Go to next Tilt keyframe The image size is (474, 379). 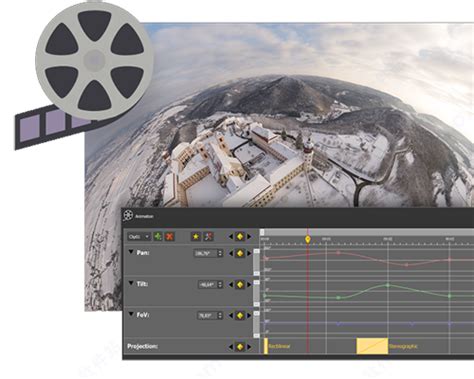(x=249, y=285)
